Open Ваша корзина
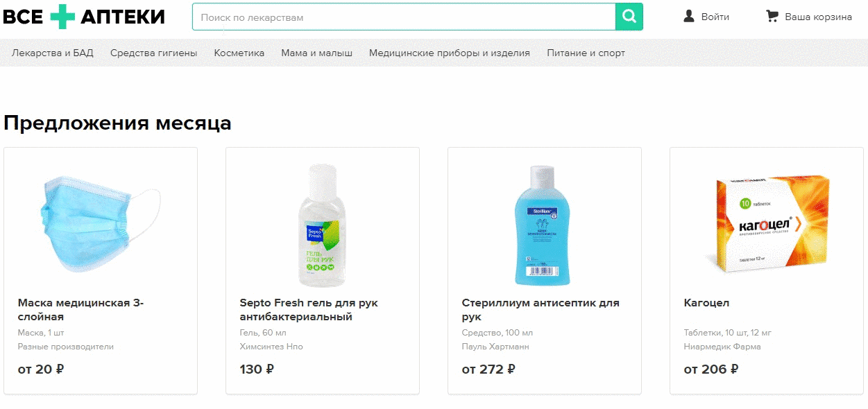The image size is (868, 409). 817,17
